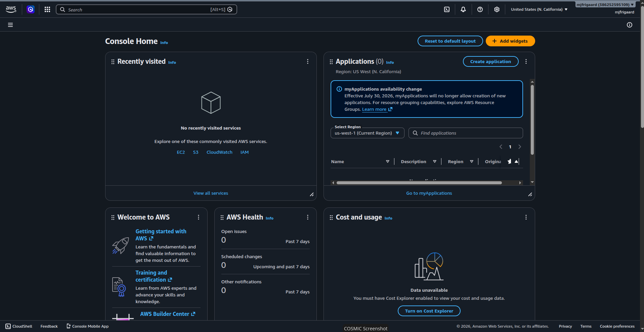Grab the Applications widget drag handle

(331, 62)
